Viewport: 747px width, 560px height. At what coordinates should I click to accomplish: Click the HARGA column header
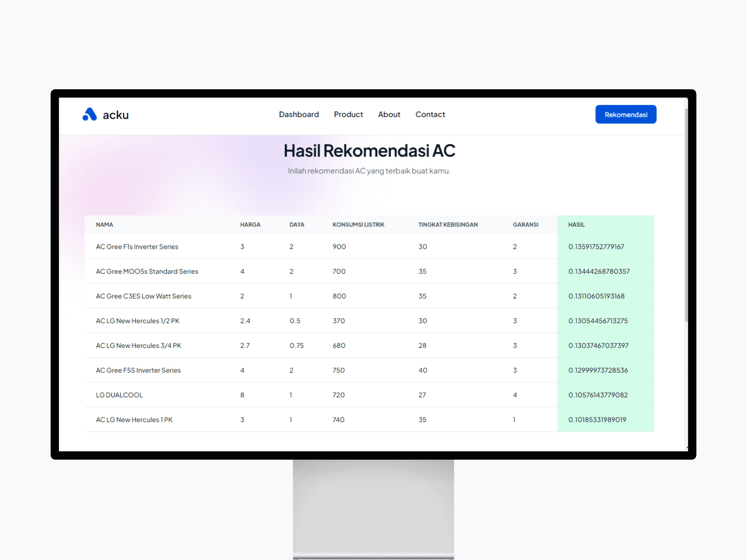pyautogui.click(x=250, y=225)
